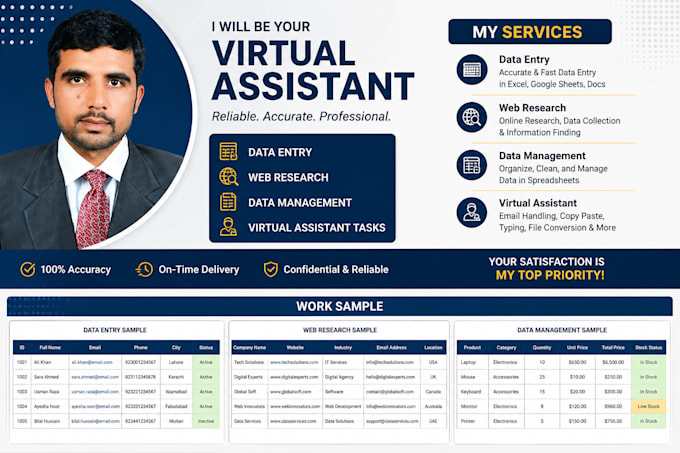Click the round person icon beside Virtual Assistant service
This screenshot has width=680, height=453.
[x=472, y=212]
